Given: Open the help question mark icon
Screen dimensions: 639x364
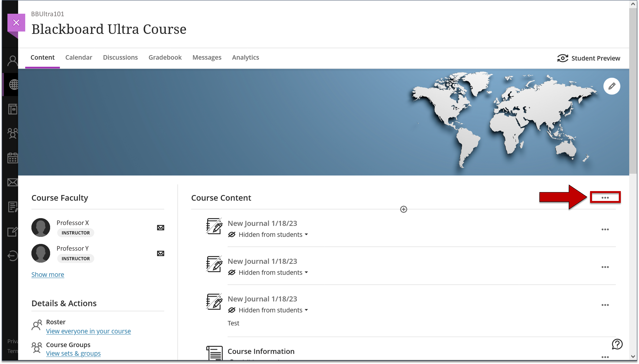Looking at the screenshot, I should click(x=617, y=344).
